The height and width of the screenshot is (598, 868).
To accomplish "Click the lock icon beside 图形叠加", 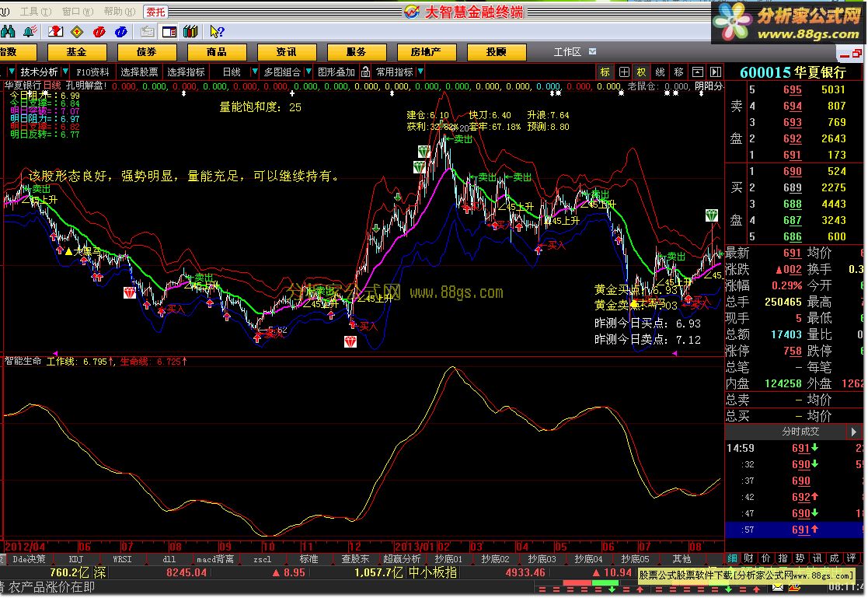I will click(365, 72).
